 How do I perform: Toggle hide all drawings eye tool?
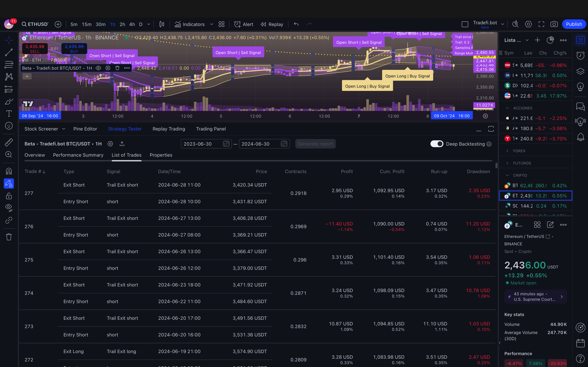tap(9, 207)
